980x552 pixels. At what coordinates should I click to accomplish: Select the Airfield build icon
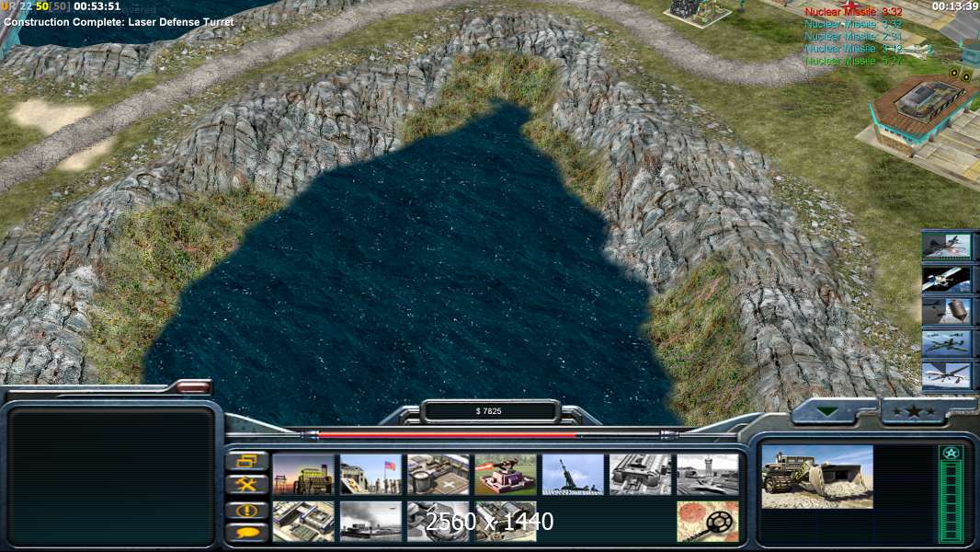tap(708, 475)
